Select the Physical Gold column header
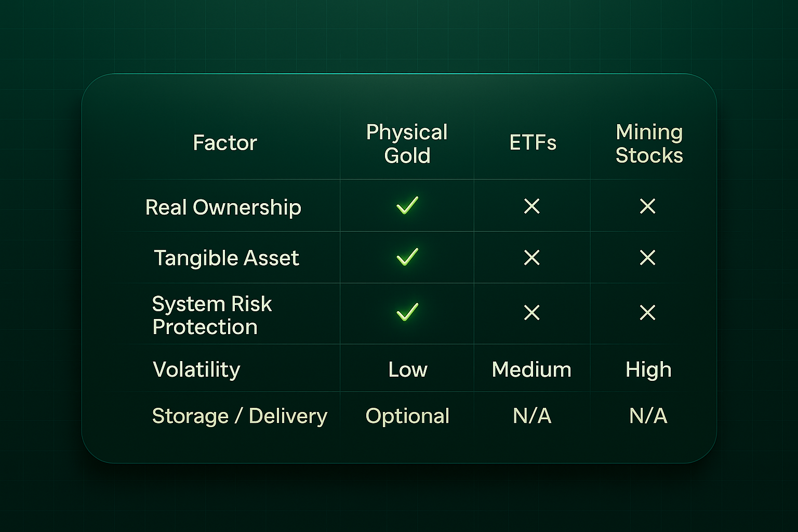The height and width of the screenshot is (532, 798). pyautogui.click(x=407, y=143)
